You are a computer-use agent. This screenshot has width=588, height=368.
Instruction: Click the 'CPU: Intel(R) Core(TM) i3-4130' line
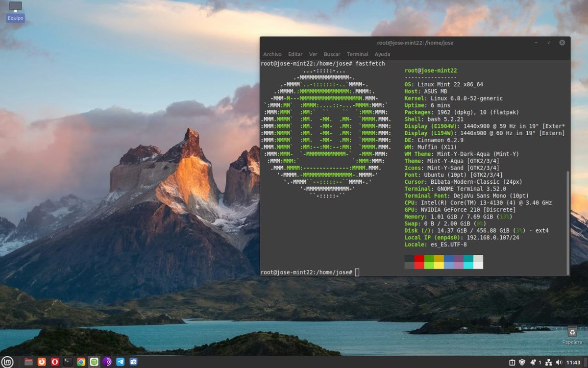coord(478,203)
